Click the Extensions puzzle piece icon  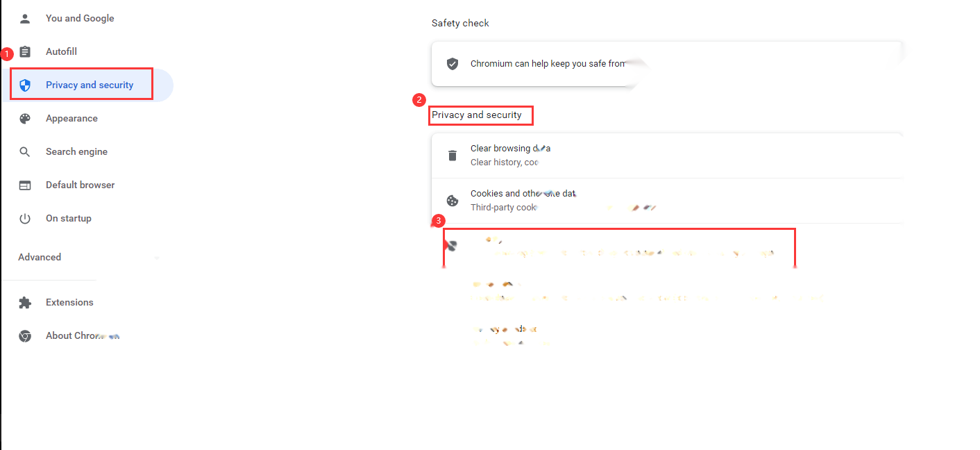(25, 303)
